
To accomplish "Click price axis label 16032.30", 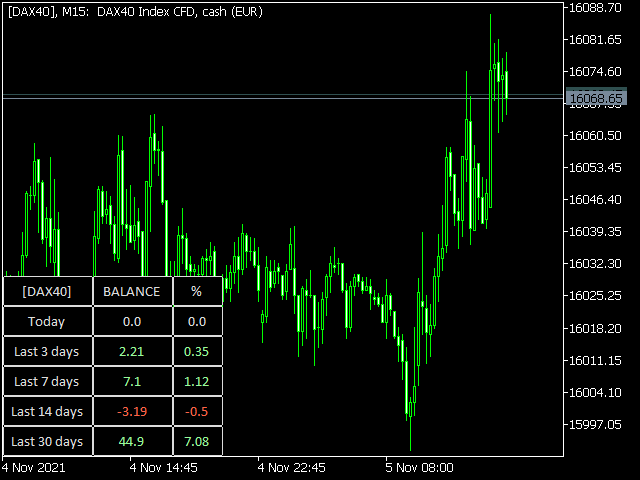I will tap(595, 264).
